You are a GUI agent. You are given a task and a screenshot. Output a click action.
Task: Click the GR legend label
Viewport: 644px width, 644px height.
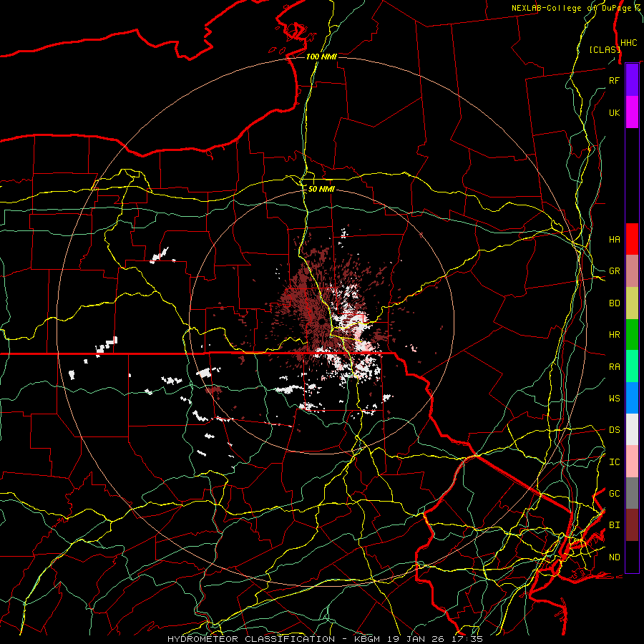(614, 271)
